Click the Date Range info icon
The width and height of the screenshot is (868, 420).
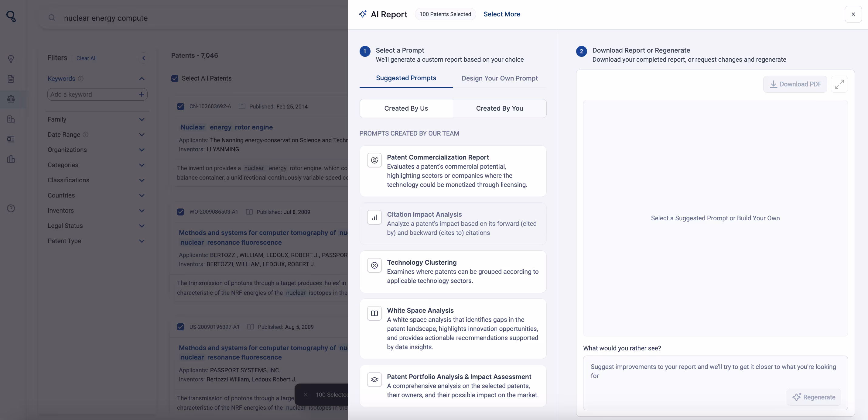click(86, 135)
